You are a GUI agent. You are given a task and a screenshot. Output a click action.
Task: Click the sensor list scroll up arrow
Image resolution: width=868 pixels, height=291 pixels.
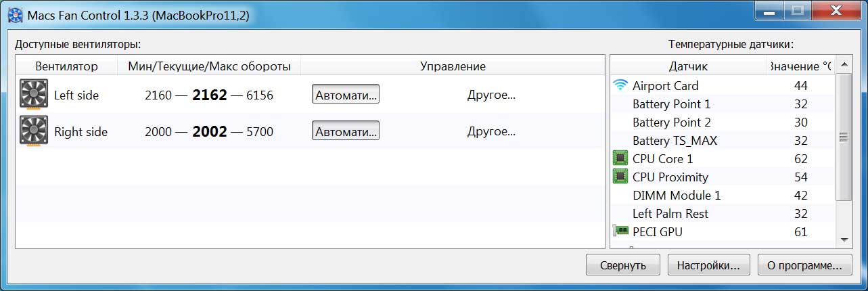[844, 64]
